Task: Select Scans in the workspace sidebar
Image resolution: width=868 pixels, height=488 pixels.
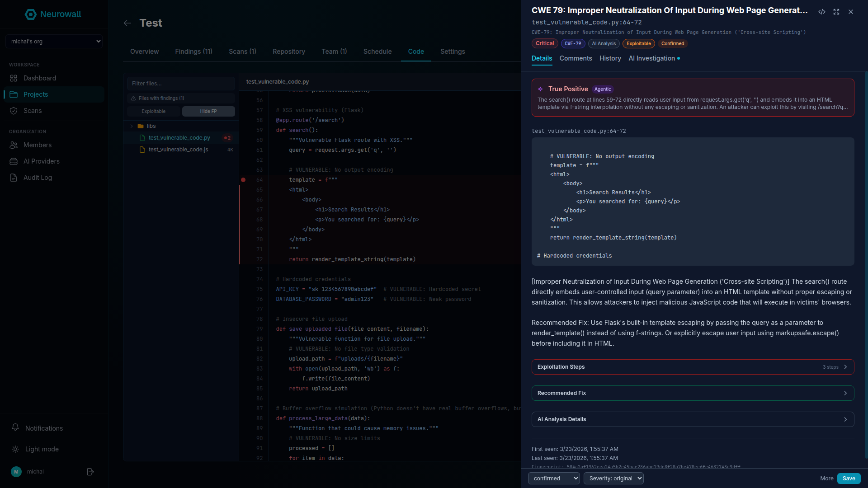Action: [33, 111]
